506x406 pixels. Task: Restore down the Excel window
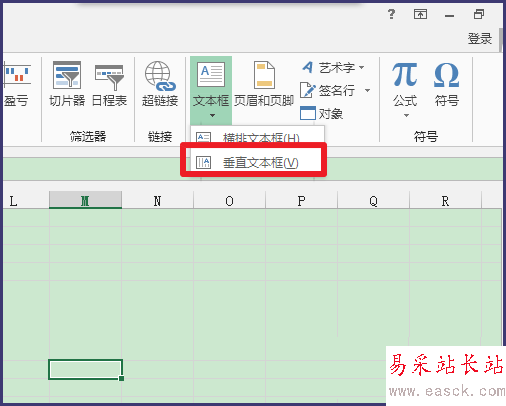(479, 14)
